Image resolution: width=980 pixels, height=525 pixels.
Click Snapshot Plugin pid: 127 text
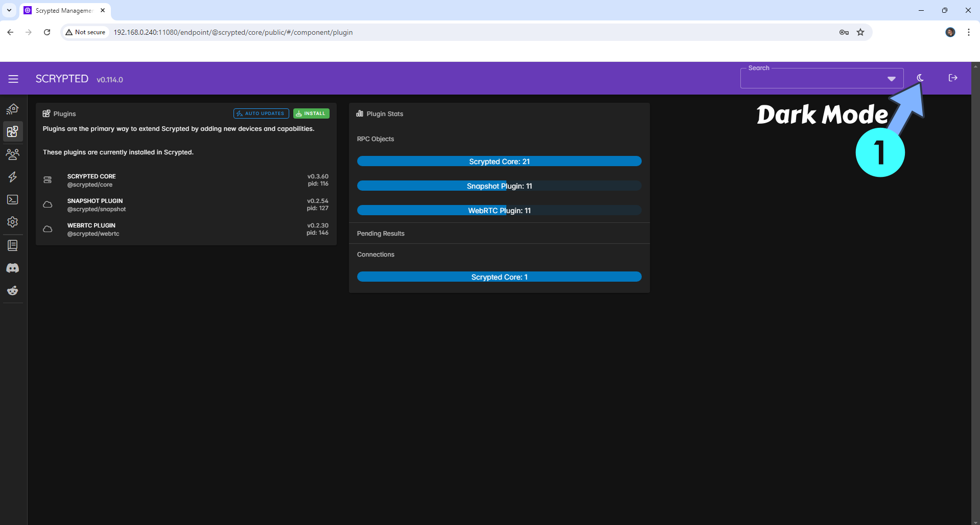point(318,208)
